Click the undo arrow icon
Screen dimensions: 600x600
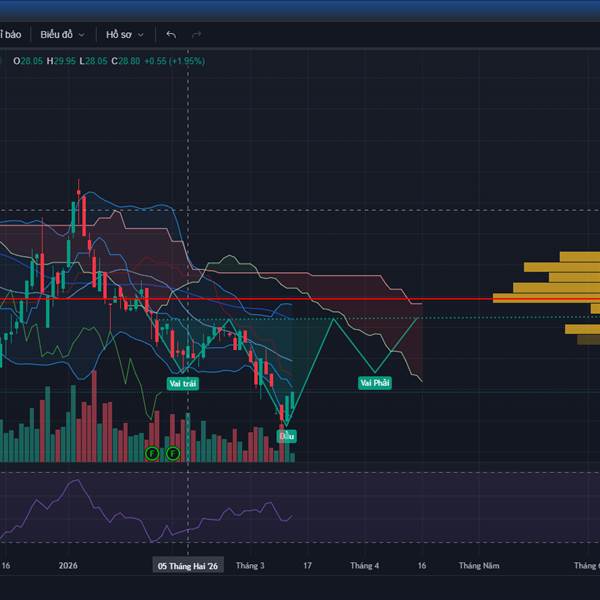point(171,34)
